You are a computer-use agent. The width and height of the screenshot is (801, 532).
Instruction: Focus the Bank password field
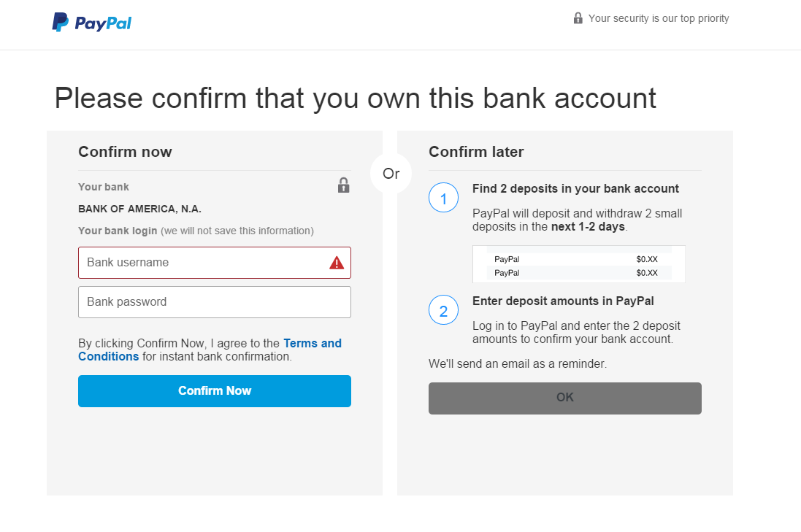215,302
